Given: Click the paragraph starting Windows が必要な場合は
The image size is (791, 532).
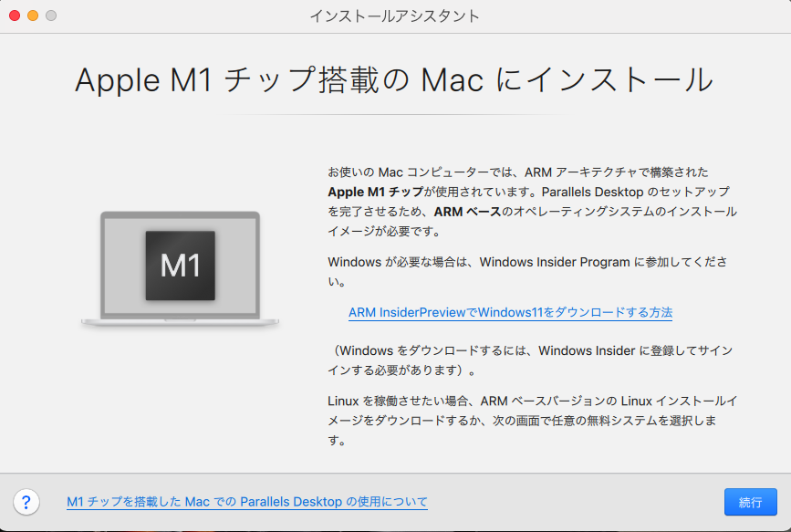Looking at the screenshot, I should coord(527,272).
